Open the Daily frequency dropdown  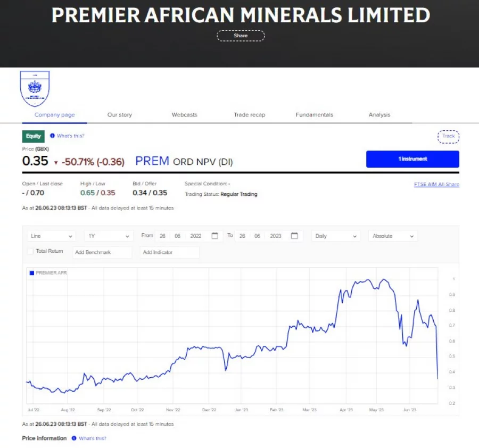pyautogui.click(x=335, y=235)
